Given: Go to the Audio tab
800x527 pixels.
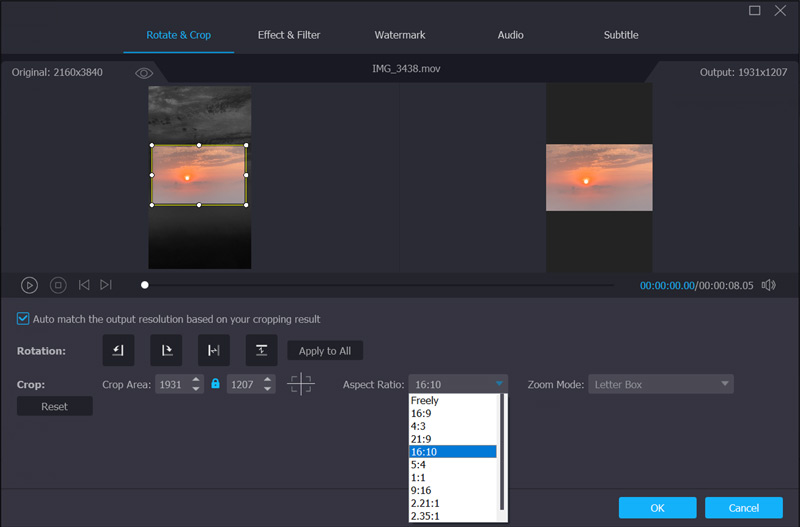Looking at the screenshot, I should (x=511, y=35).
